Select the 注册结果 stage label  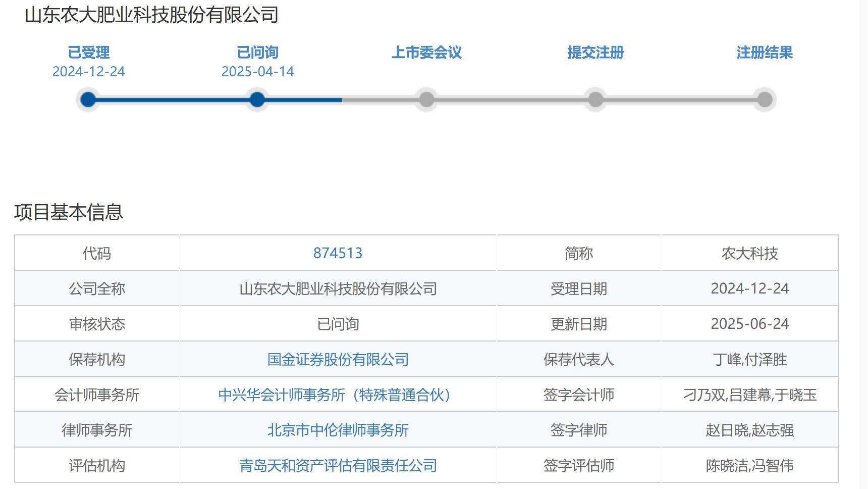765,53
